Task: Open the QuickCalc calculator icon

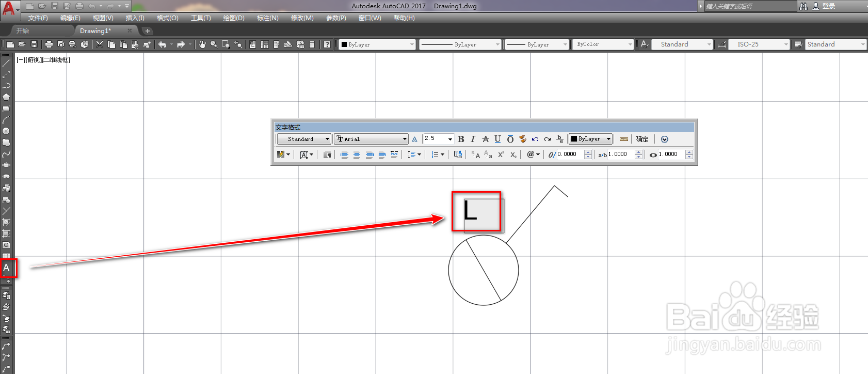Action: click(312, 44)
